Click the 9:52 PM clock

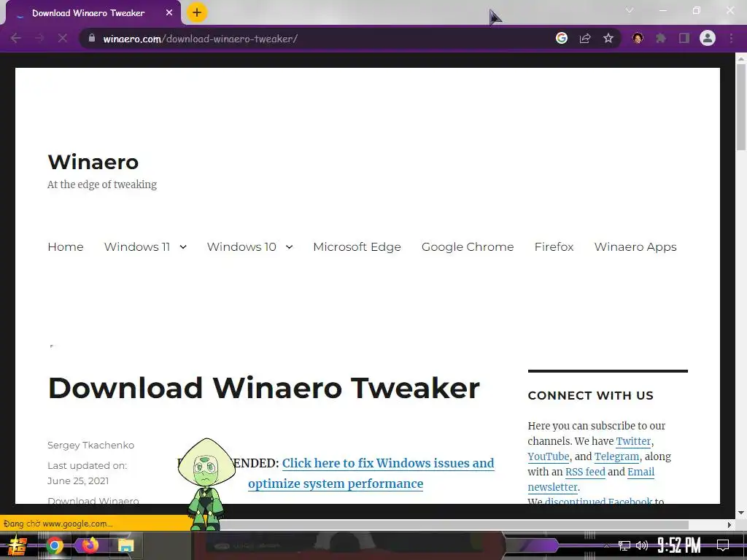point(679,545)
